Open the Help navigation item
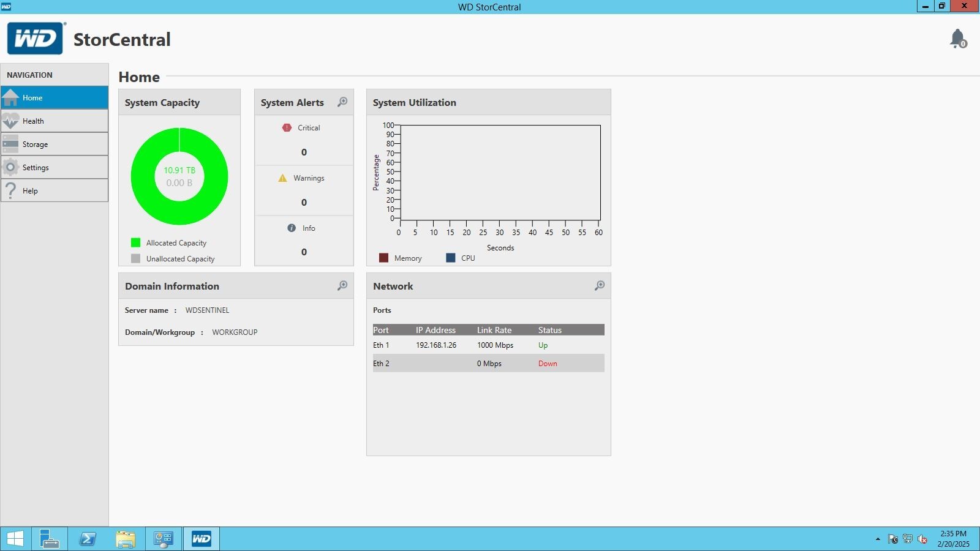 tap(55, 191)
